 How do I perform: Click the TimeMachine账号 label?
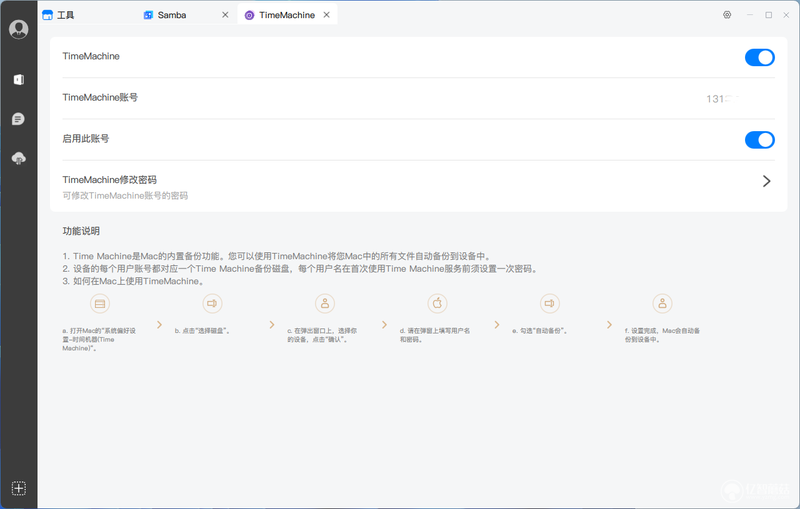tap(100, 97)
